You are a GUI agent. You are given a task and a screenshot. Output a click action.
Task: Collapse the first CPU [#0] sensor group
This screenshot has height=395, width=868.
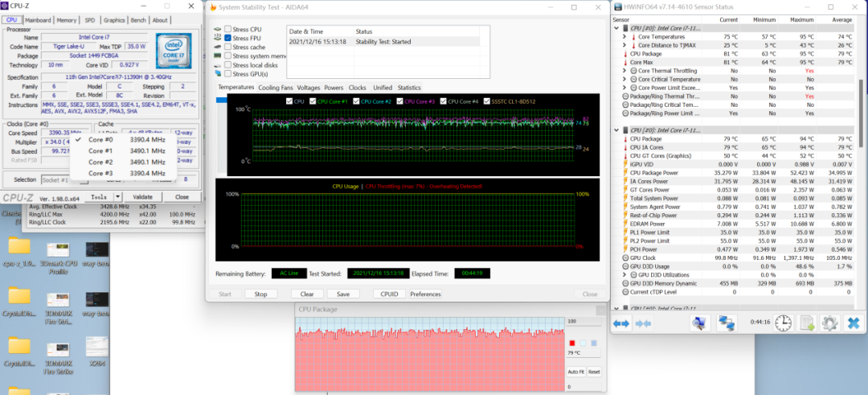tap(617, 27)
